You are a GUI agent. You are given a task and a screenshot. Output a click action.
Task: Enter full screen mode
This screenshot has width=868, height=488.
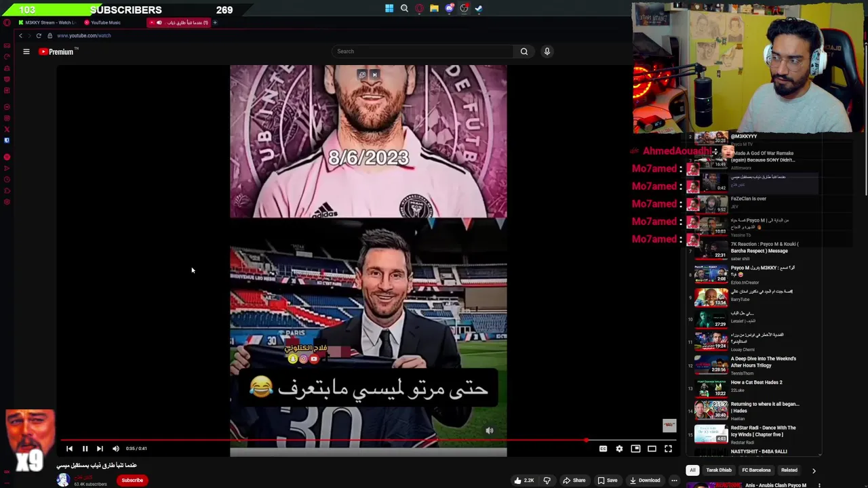(x=668, y=449)
